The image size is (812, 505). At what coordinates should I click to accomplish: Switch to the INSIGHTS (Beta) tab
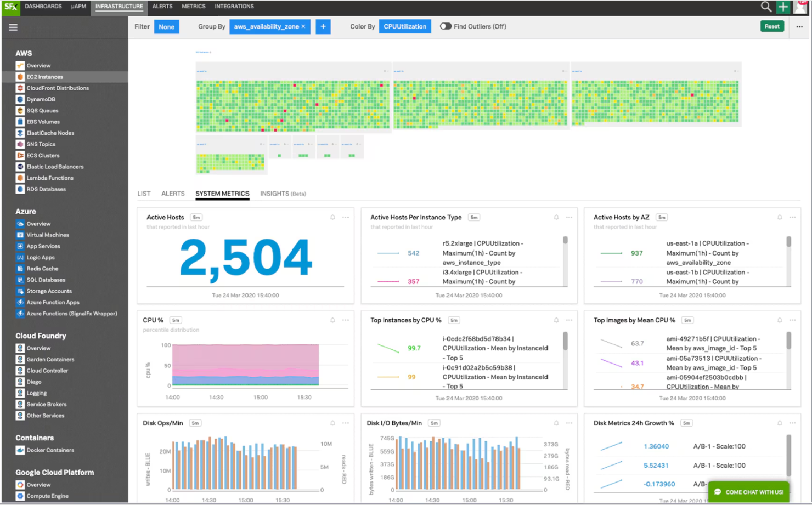(283, 194)
